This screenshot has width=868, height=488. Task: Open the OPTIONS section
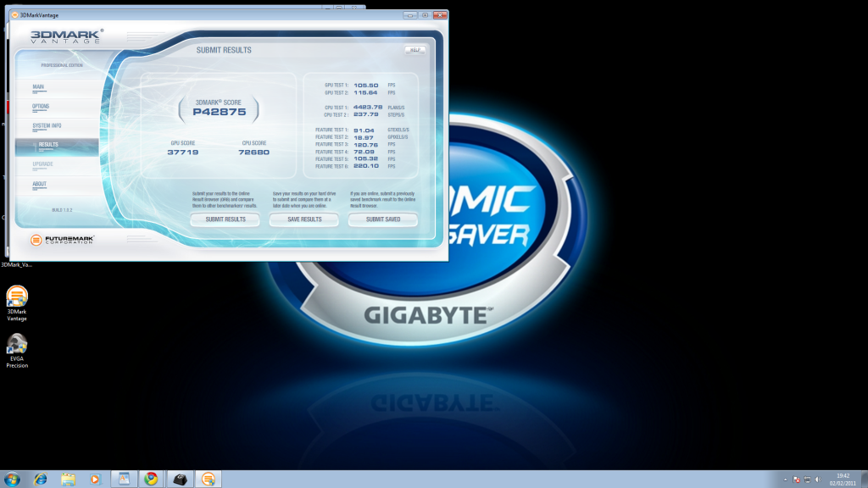coord(41,107)
